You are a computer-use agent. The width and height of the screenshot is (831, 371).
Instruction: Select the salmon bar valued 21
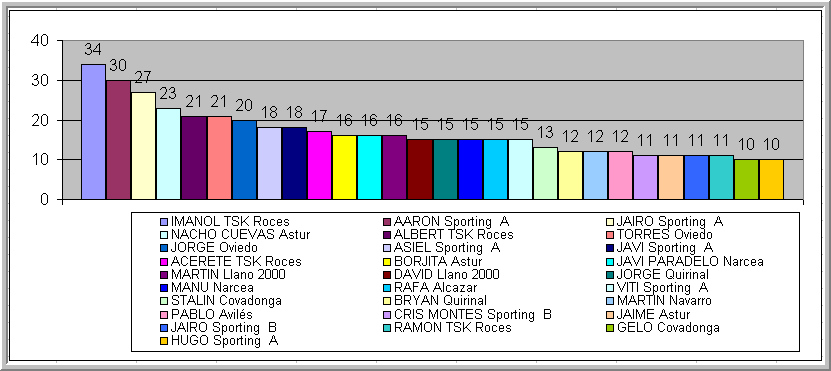pos(219,158)
